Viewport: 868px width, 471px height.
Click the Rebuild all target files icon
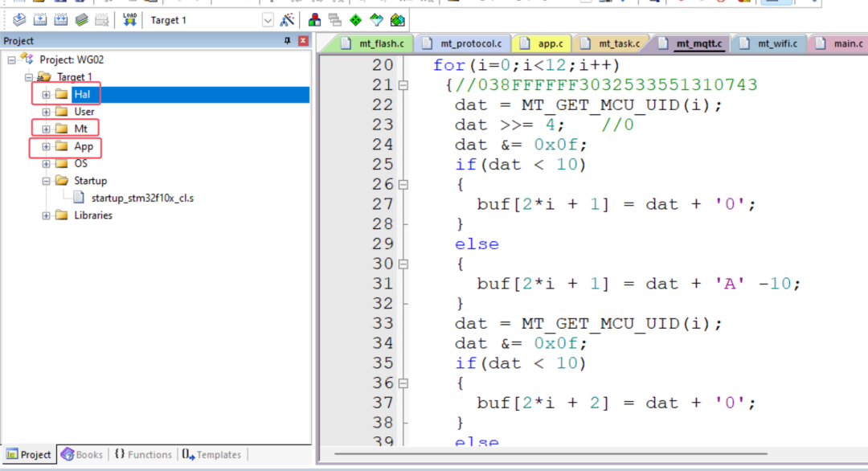[x=61, y=20]
